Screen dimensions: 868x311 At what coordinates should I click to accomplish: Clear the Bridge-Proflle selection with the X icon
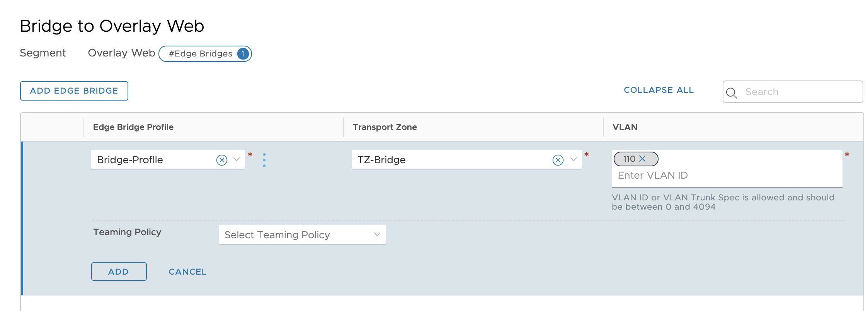(221, 159)
